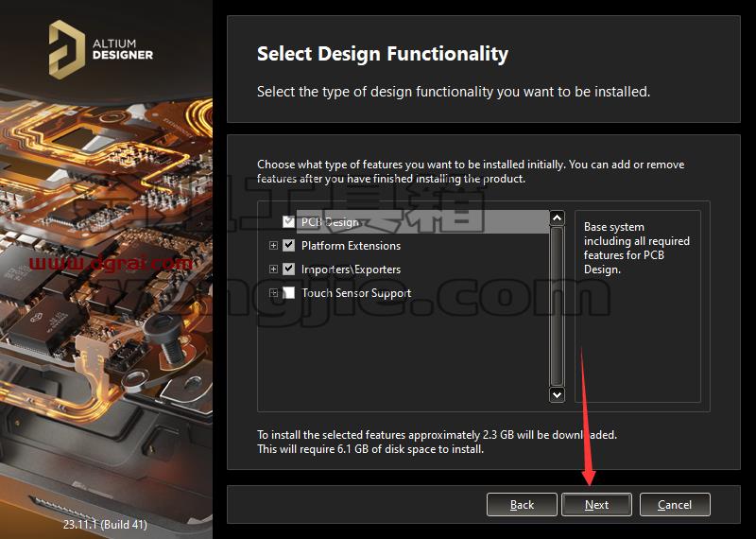The image size is (756, 539).
Task: Select the Touch Sensor Support label
Action: point(356,293)
